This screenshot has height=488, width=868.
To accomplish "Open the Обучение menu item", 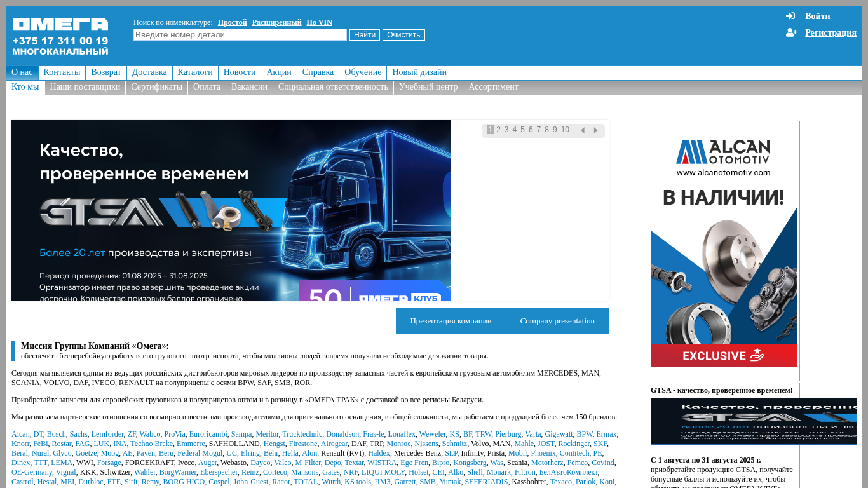I will [x=363, y=72].
